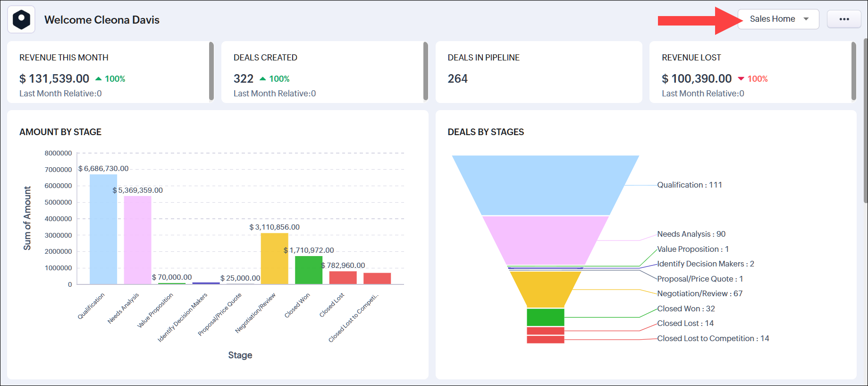Image resolution: width=868 pixels, height=386 pixels.
Task: Click the Closed Won green bar
Action: pos(309,270)
